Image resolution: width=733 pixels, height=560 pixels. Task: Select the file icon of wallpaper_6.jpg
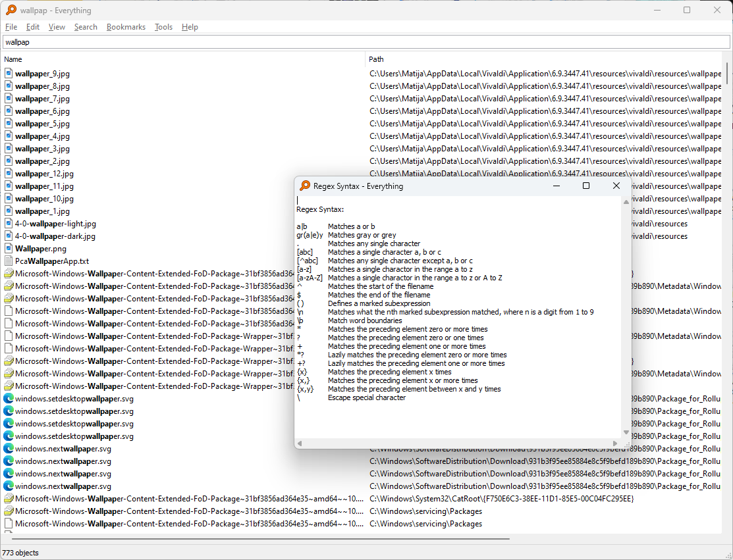tap(9, 111)
